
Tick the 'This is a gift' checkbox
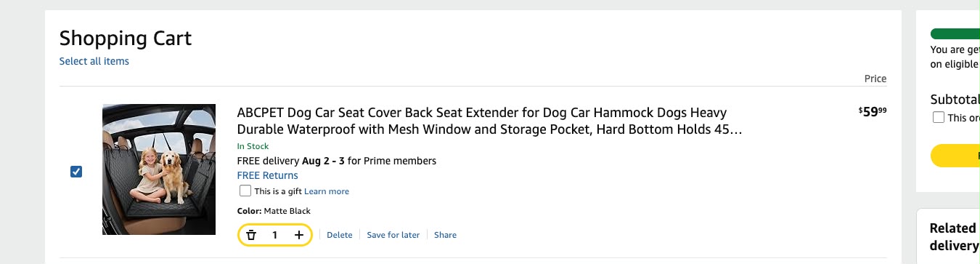(245, 191)
